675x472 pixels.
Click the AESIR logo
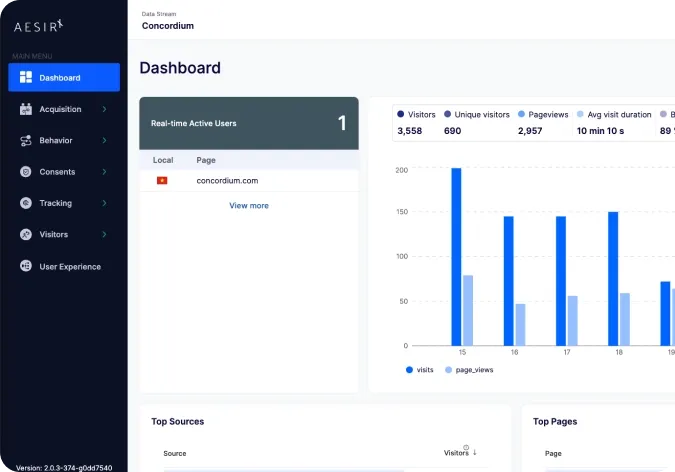(x=38, y=26)
